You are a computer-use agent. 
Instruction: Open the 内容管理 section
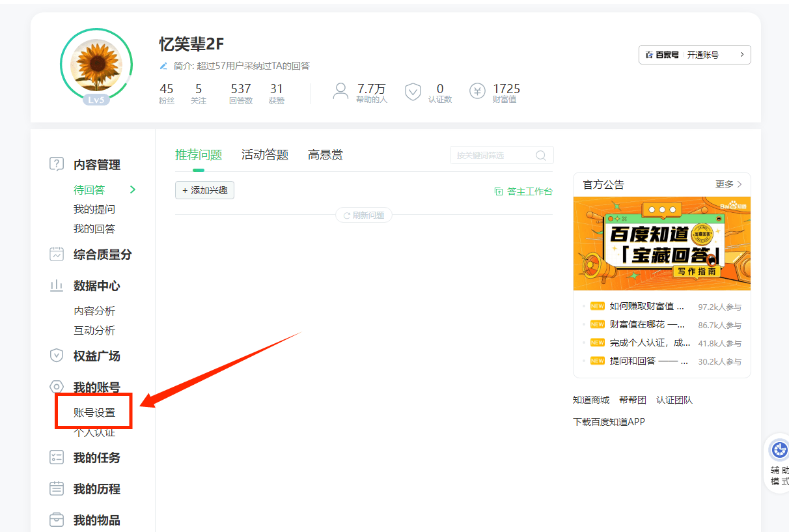(x=97, y=165)
